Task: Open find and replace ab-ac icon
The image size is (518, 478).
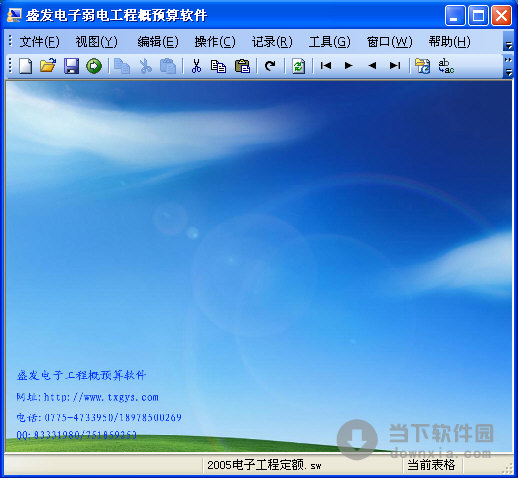Action: coord(446,66)
